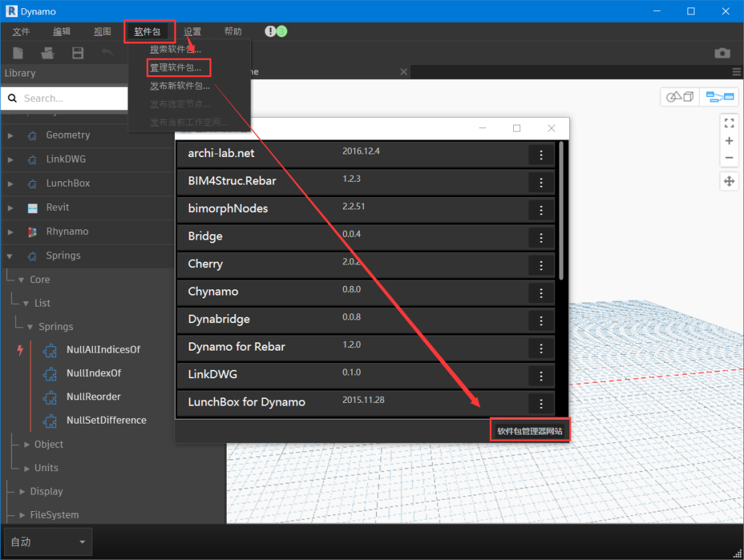This screenshot has width=744, height=560.
Task: Click the package list vertical scrollbar
Action: point(562,210)
